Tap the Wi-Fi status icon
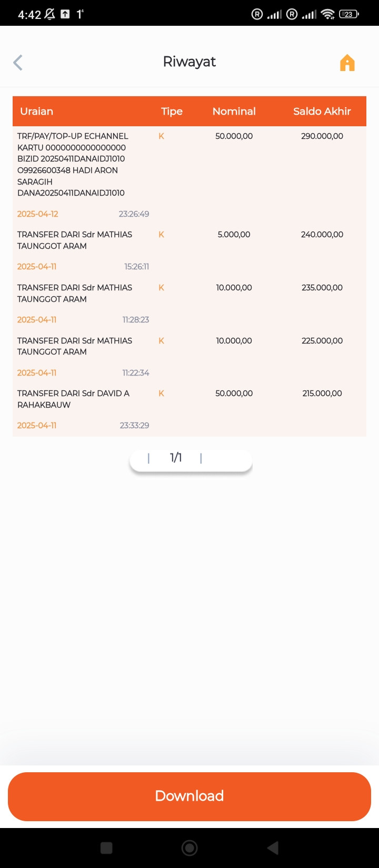The image size is (379, 868). [x=328, y=14]
